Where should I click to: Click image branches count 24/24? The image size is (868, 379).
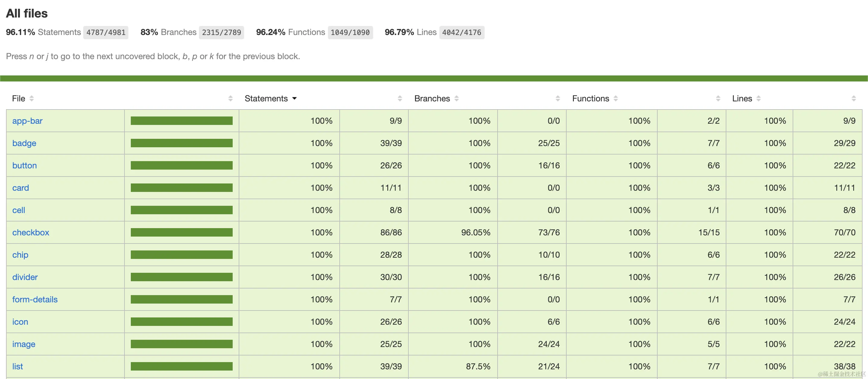click(549, 344)
